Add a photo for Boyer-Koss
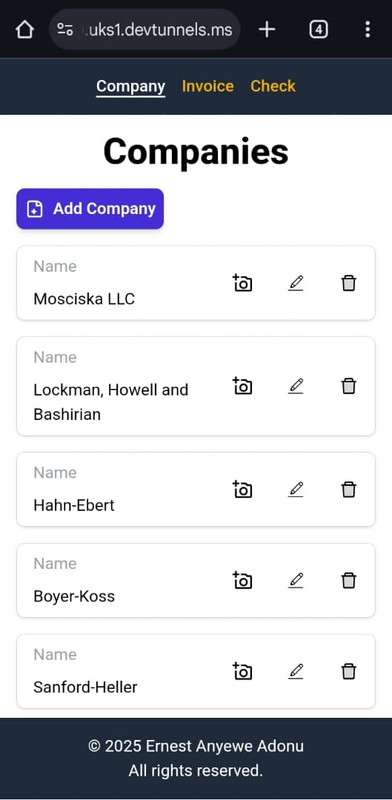 (242, 580)
